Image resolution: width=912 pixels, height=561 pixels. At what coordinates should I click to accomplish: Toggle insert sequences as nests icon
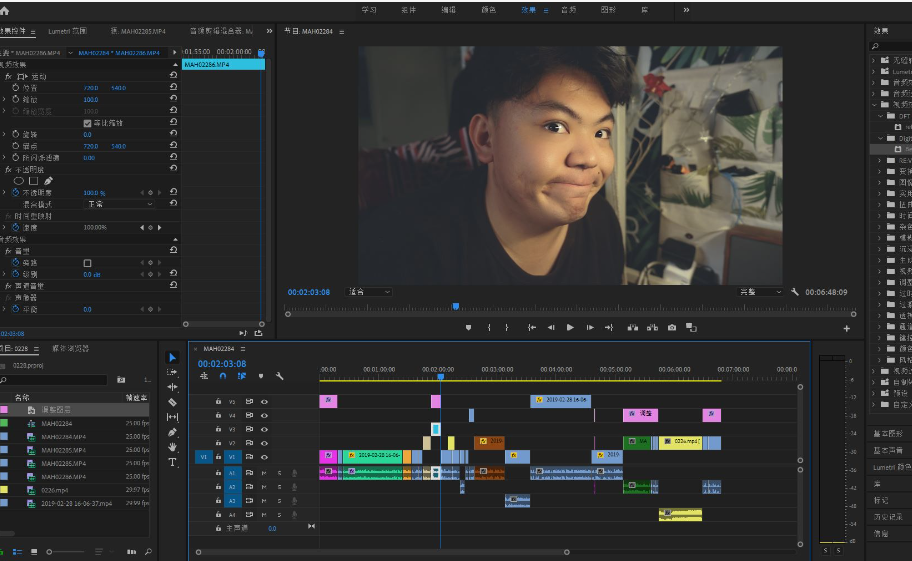tap(204, 376)
